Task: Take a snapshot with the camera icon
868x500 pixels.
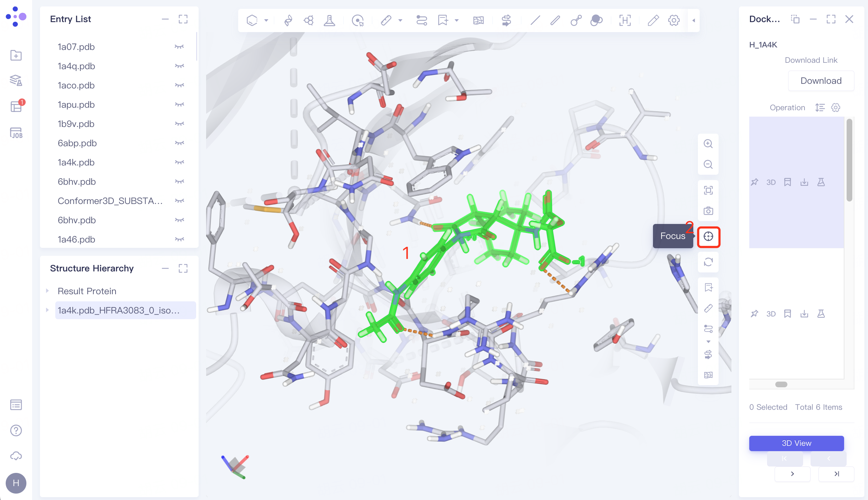Action: pyautogui.click(x=708, y=211)
